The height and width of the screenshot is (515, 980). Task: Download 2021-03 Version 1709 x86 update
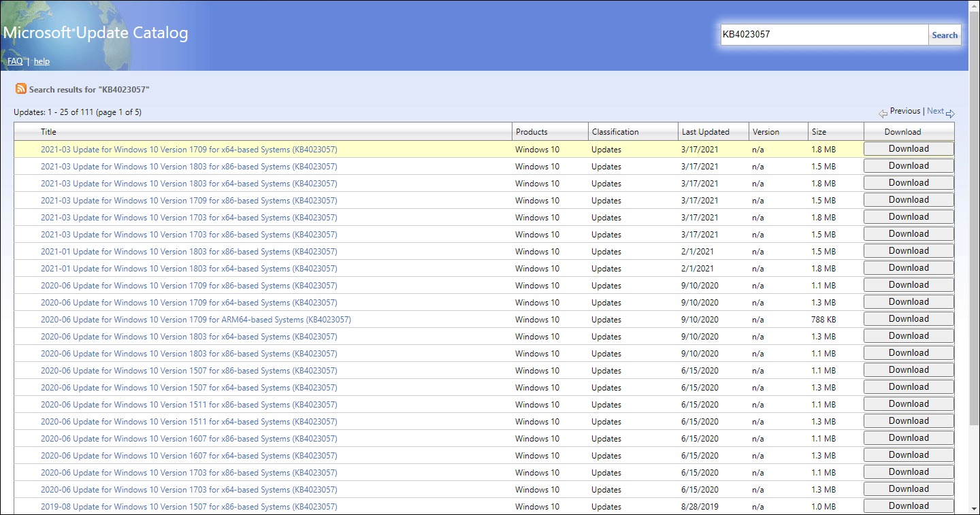click(909, 200)
